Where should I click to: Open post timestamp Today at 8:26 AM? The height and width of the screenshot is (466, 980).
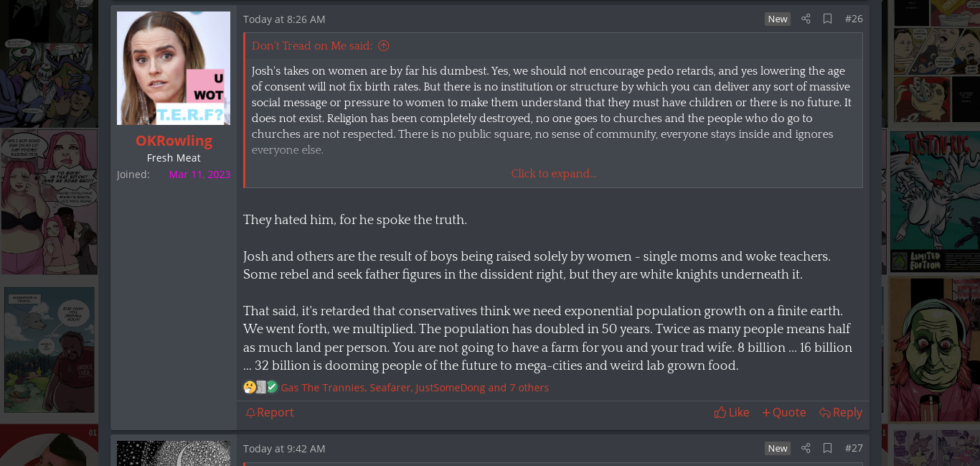pyautogui.click(x=284, y=19)
